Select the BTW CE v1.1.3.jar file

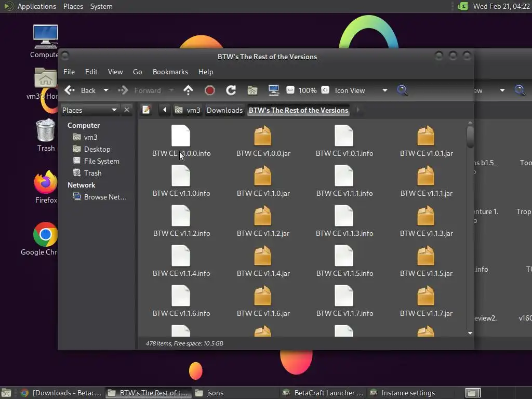[426, 221]
